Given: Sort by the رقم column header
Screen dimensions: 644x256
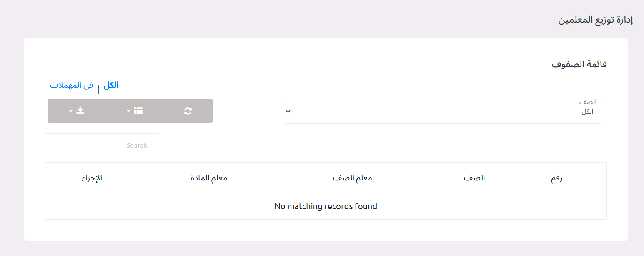Looking at the screenshot, I should click(556, 178).
